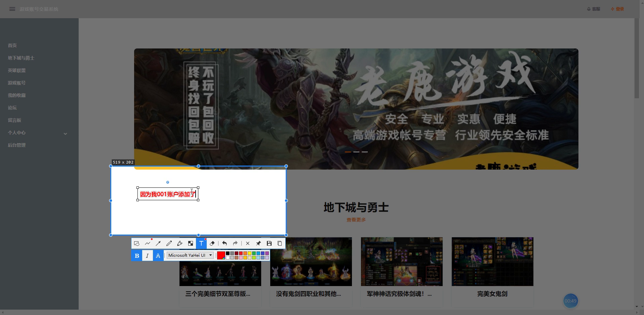Screen dimensions: 644x315
Task: Click the 军神神话究极体剑魂 card thumbnail
Action: [x=402, y=262]
